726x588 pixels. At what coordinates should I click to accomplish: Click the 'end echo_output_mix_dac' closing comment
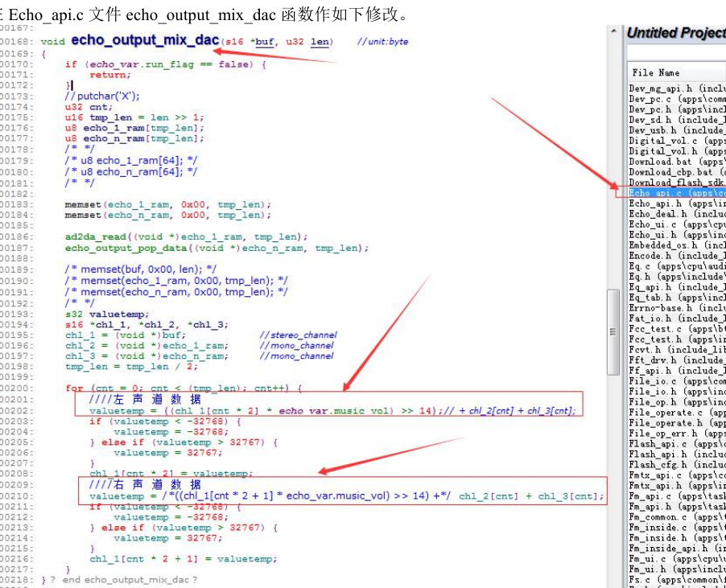(x=126, y=580)
